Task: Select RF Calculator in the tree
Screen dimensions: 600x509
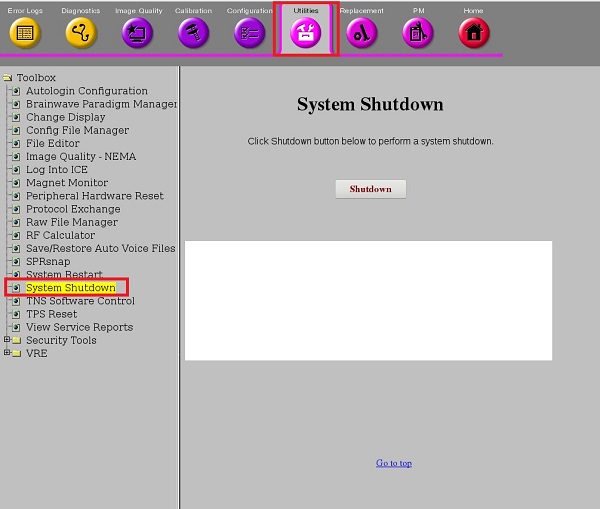Action: click(60, 235)
